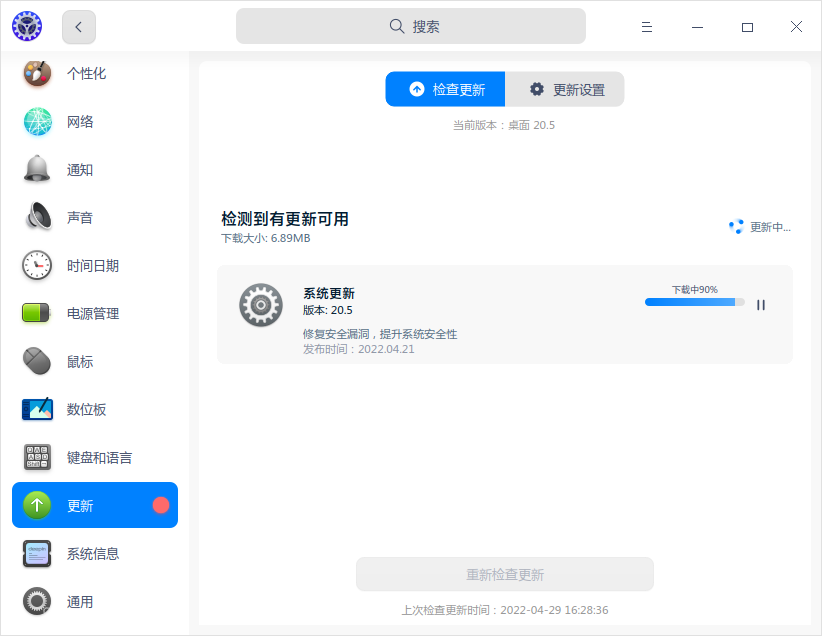
Task: Click the red notification dot on 更新
Action: [161, 505]
